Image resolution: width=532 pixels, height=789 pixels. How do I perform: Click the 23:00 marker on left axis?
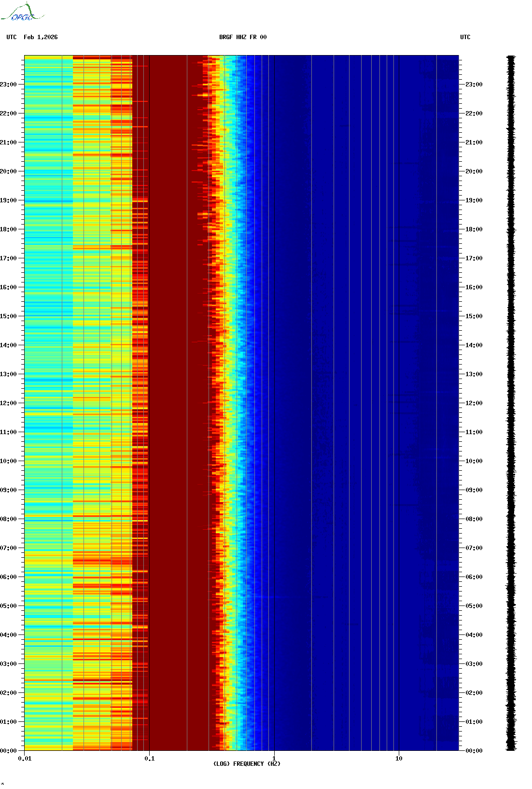click(8, 85)
